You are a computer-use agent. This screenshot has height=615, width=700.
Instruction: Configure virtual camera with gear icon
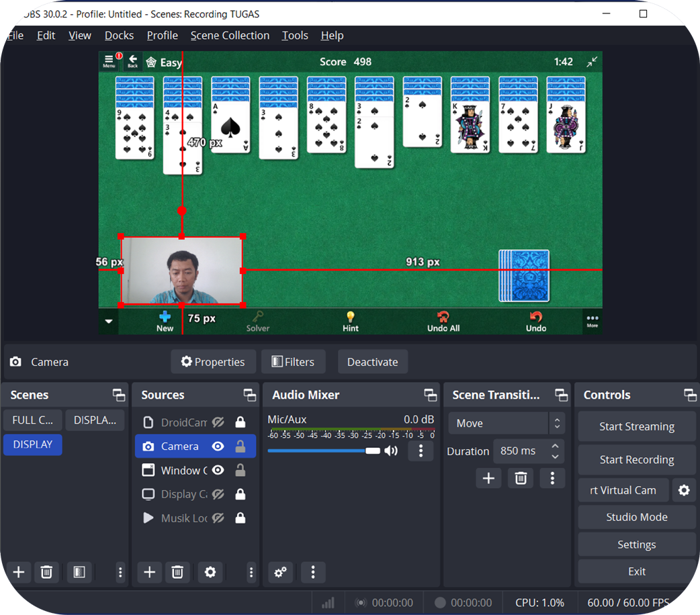(x=684, y=490)
